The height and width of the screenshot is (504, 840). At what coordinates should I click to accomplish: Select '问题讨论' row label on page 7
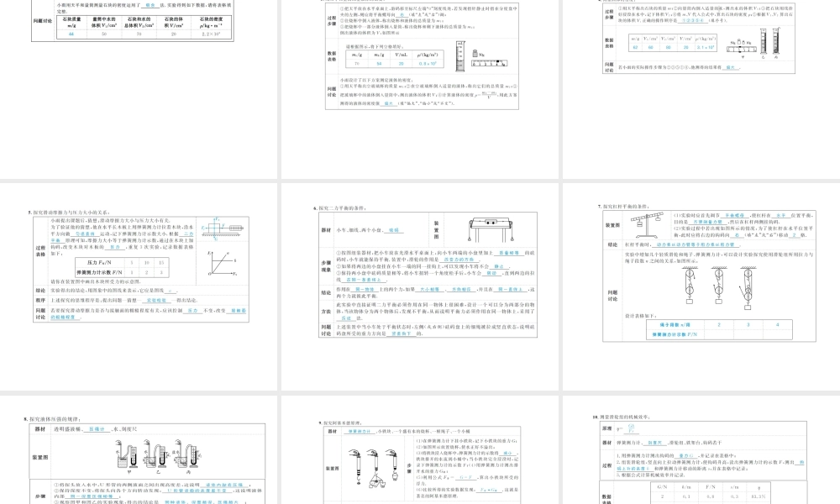(x=612, y=296)
